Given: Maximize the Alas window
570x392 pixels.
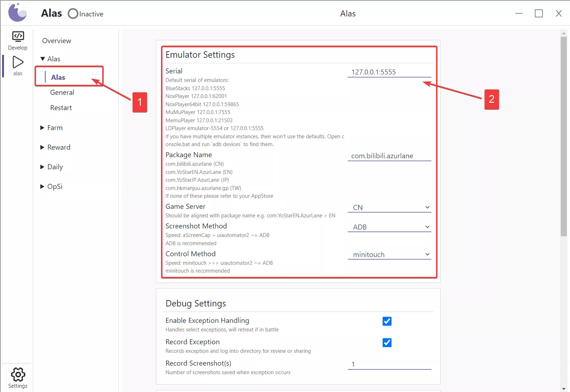Looking at the screenshot, I should tap(539, 14).
